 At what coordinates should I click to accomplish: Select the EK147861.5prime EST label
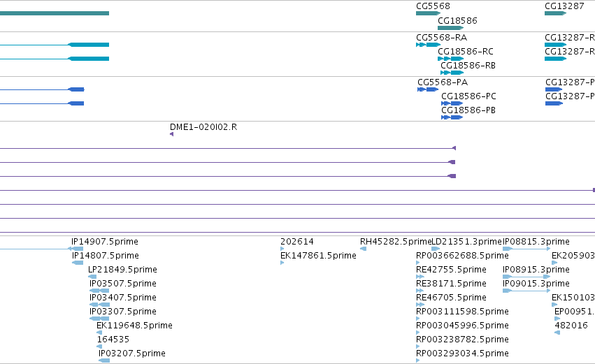click(318, 256)
